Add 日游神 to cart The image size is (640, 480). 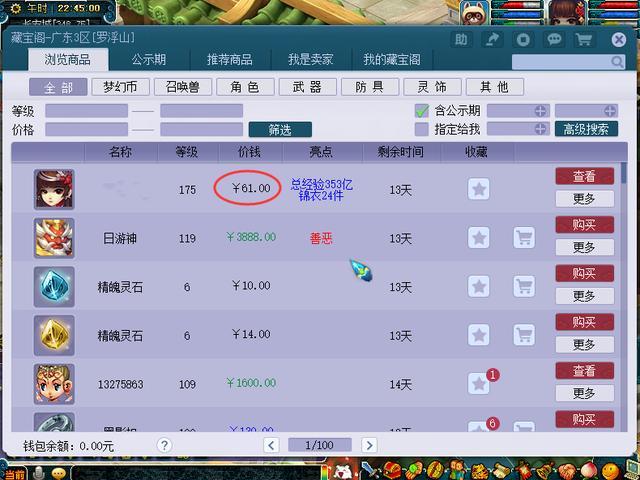(x=523, y=238)
